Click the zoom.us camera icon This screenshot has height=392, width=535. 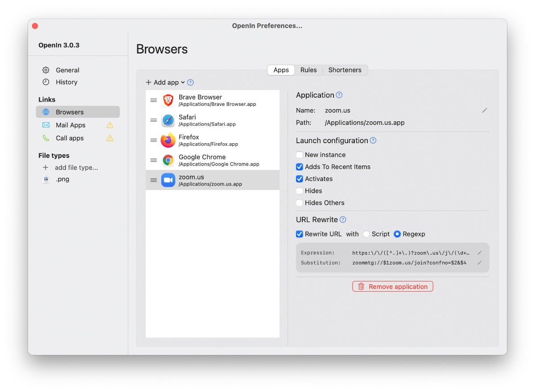point(168,180)
